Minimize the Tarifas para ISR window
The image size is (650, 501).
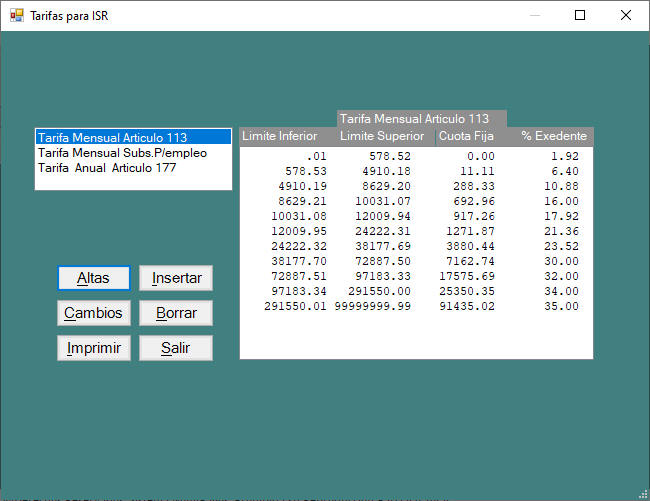tap(534, 16)
